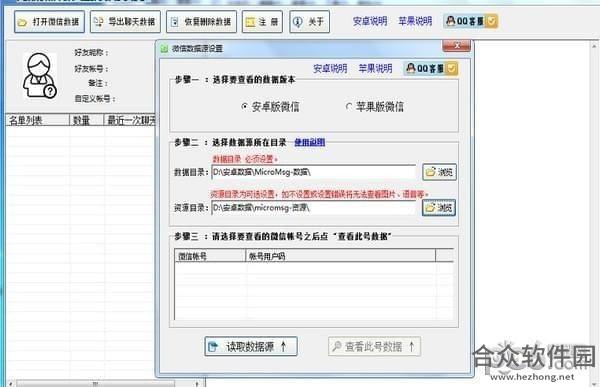Select 安卓版微信 radio option

[x=270, y=107]
